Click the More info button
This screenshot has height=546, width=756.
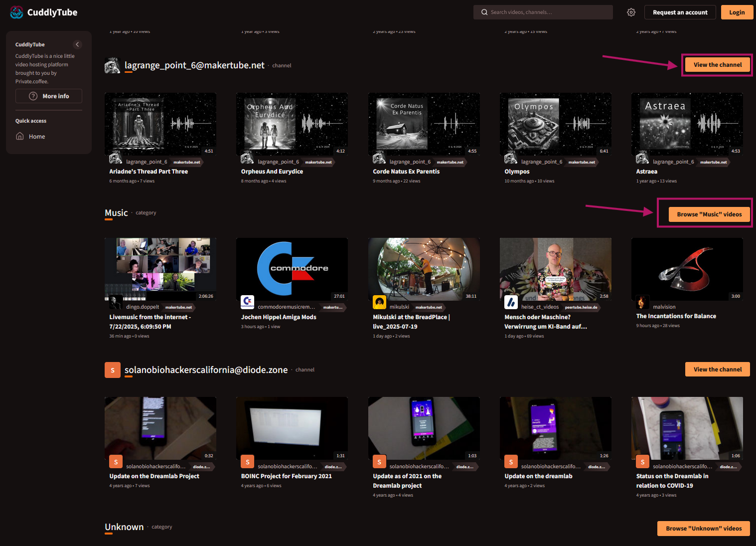click(49, 96)
